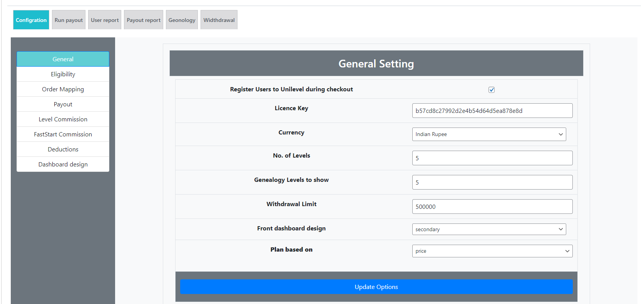Open FastStart Commission settings
Image resolution: width=644 pixels, height=304 pixels.
click(63, 134)
